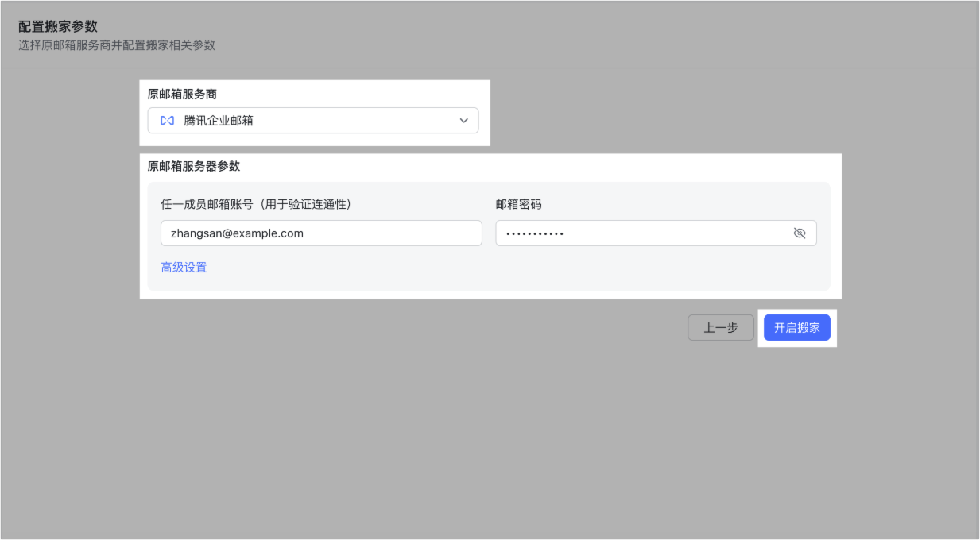Click the 原邮箱服务器参数 section title

194,166
